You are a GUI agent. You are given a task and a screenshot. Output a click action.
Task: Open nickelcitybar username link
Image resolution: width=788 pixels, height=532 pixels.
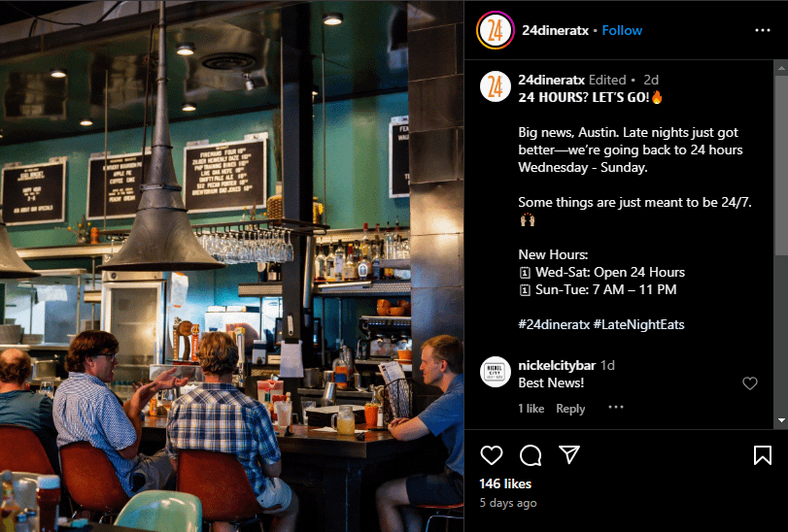pyautogui.click(x=557, y=365)
